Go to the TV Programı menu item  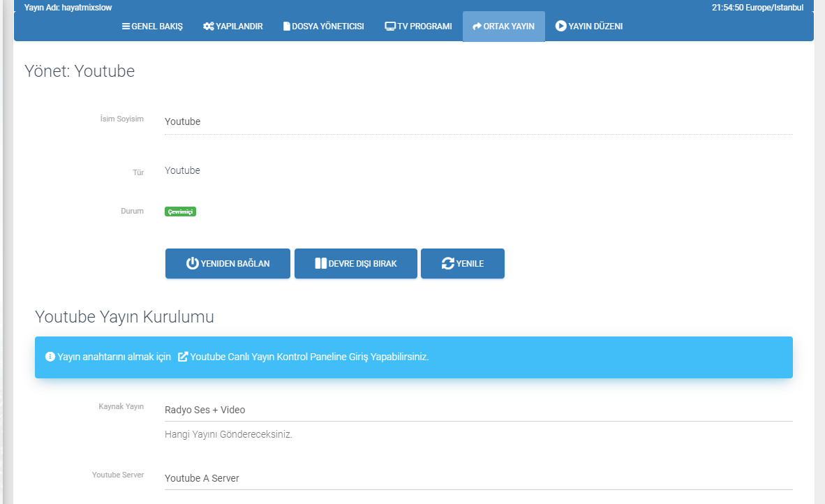point(418,27)
